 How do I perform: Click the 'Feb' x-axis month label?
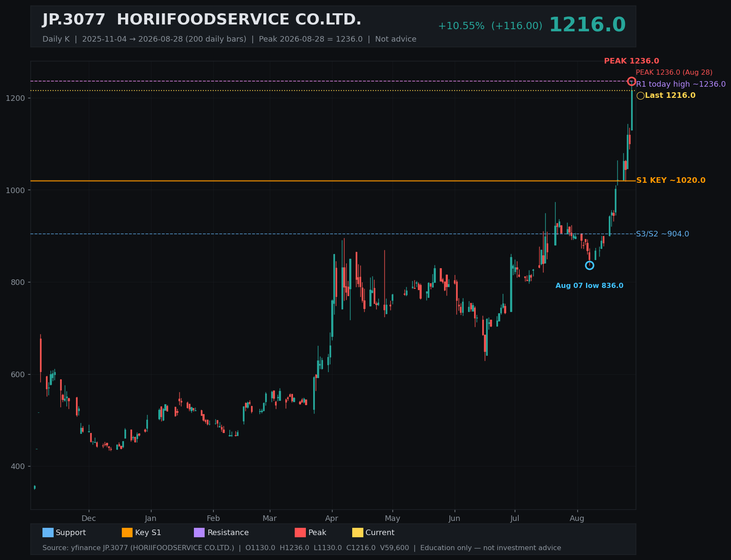(x=213, y=518)
